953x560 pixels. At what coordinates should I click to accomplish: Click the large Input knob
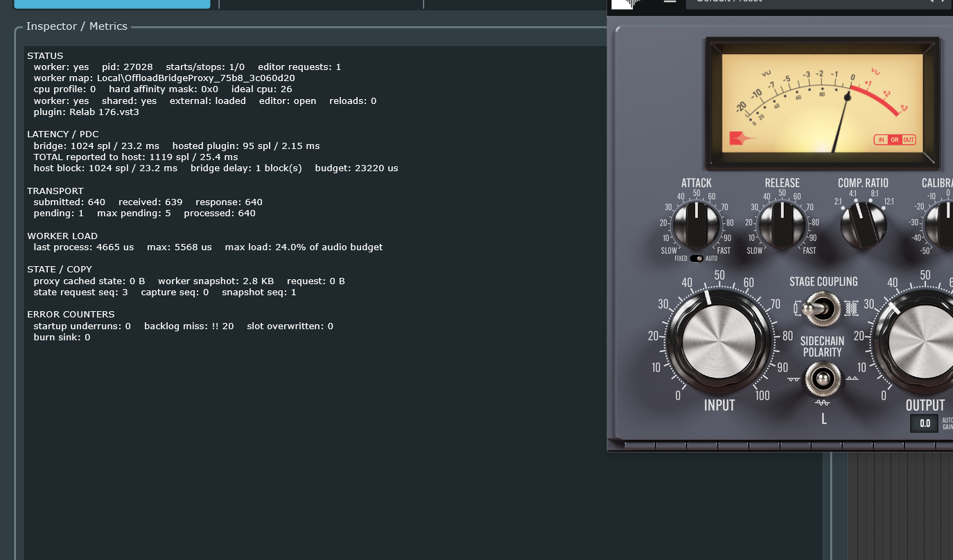pyautogui.click(x=719, y=342)
